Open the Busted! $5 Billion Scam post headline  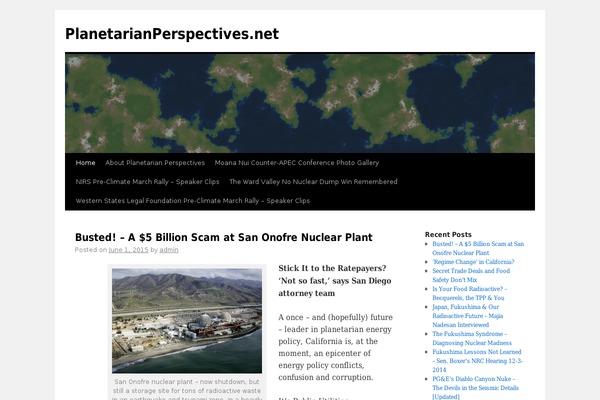point(223,237)
